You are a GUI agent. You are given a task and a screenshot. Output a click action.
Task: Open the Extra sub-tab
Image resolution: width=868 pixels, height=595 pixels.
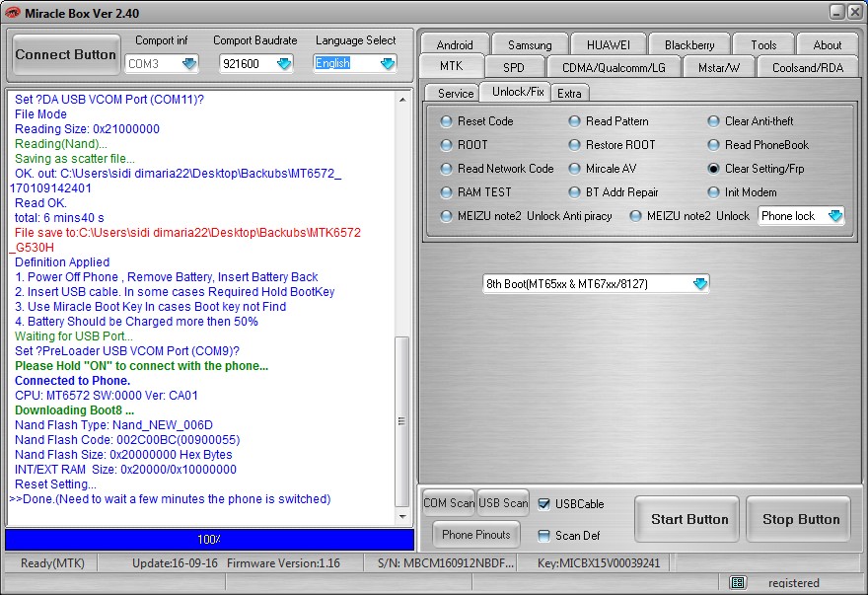pyautogui.click(x=569, y=93)
